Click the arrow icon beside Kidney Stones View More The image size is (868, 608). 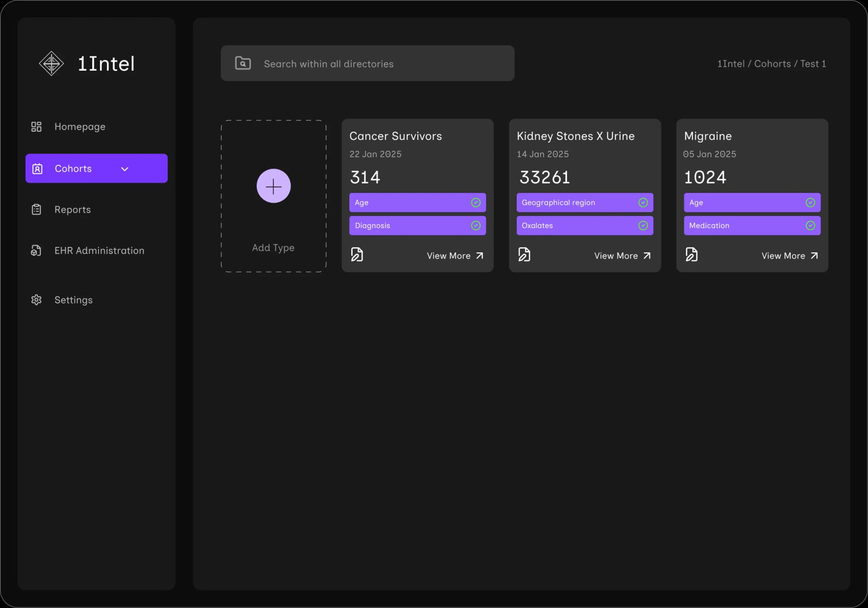[x=647, y=256]
